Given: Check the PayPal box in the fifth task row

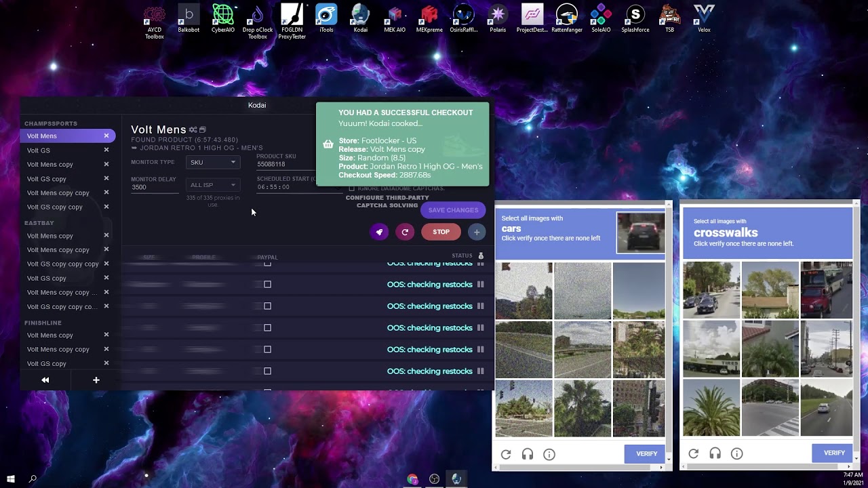Looking at the screenshot, I should (x=267, y=350).
